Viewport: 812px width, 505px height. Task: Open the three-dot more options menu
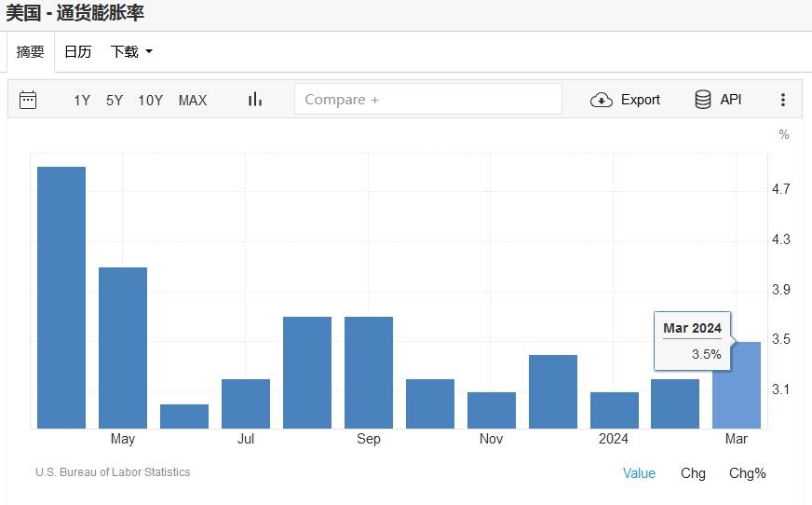(x=783, y=100)
